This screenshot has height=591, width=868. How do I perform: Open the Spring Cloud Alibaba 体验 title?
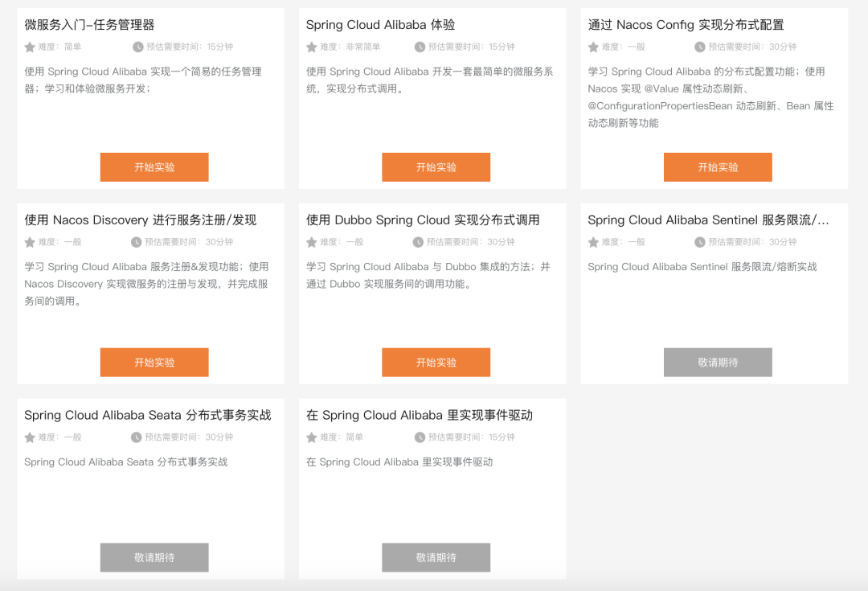click(380, 25)
